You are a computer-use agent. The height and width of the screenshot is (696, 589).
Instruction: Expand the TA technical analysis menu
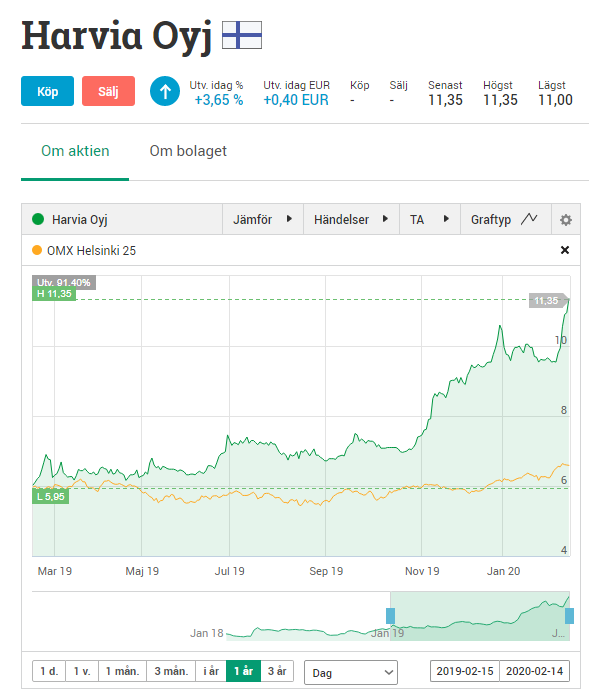[430, 219]
